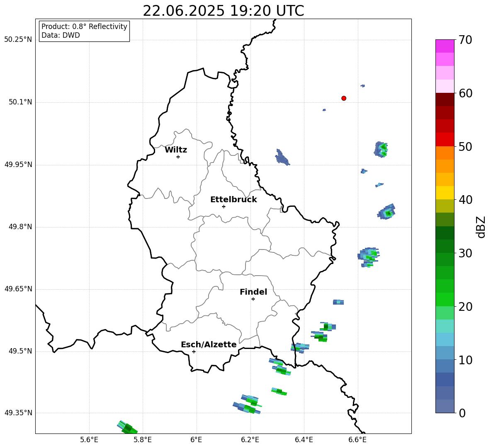Screen dimensions: 491x448
Task: Click the 6°E longitude label
Action: pyautogui.click(x=196, y=440)
